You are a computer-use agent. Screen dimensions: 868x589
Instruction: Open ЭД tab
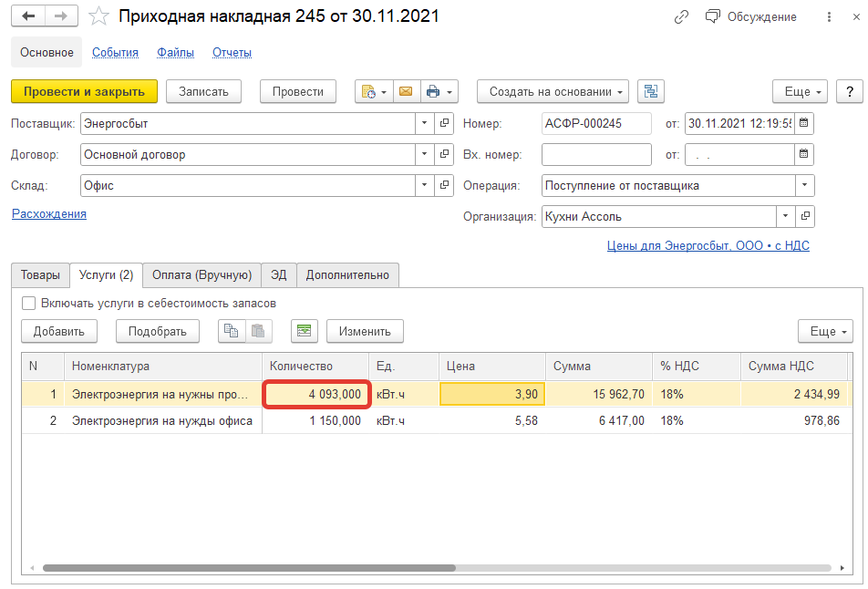point(278,275)
